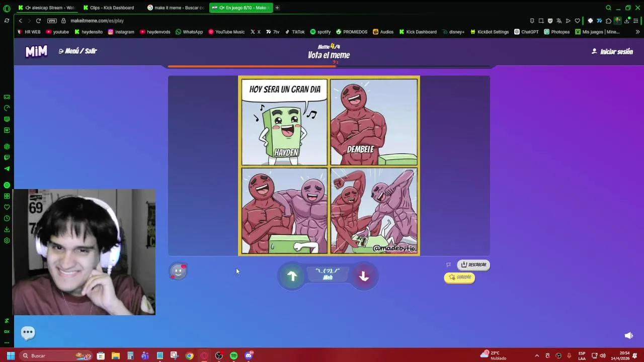Open YouTube Music bookmark

pyautogui.click(x=226, y=32)
